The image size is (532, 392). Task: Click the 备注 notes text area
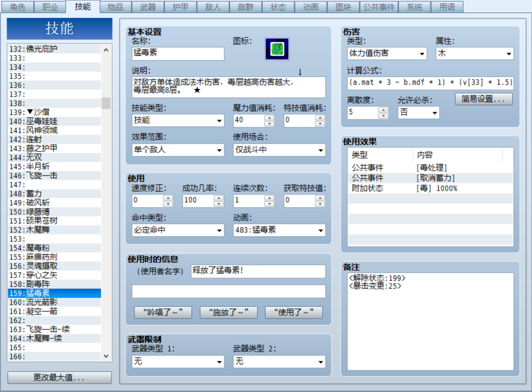click(x=430, y=322)
